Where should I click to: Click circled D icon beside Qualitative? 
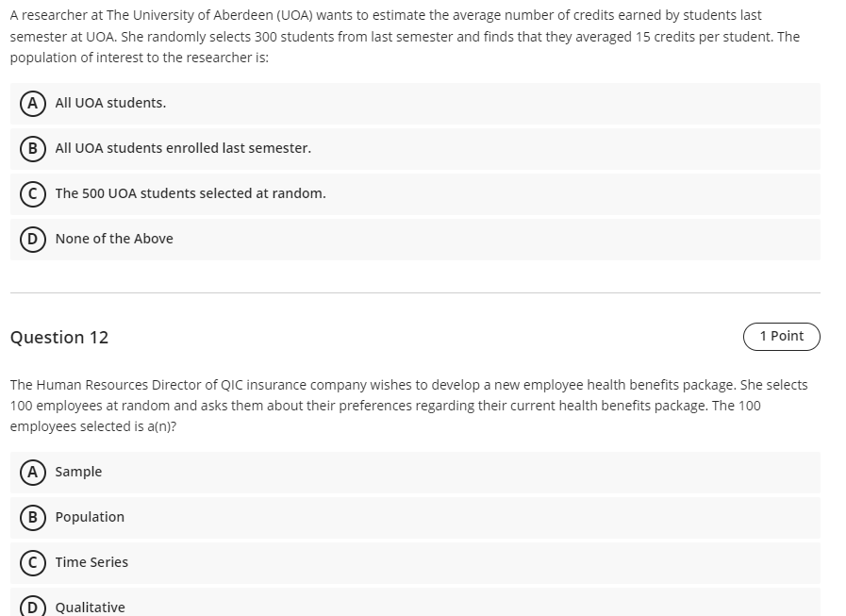(32, 607)
